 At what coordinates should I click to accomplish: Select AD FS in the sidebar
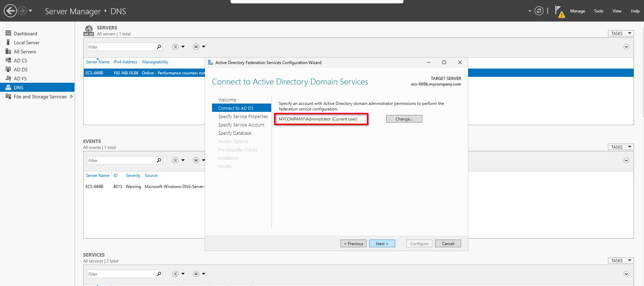[20, 79]
